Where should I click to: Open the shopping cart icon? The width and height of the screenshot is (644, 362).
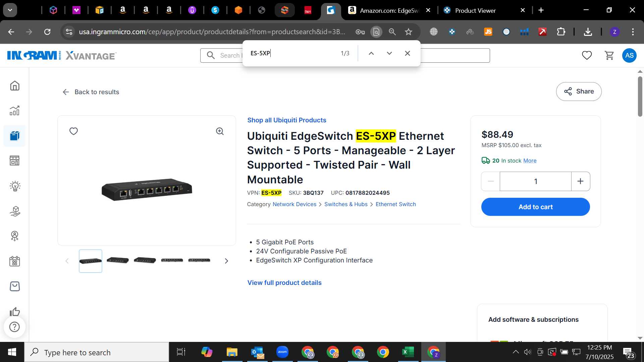609,55
